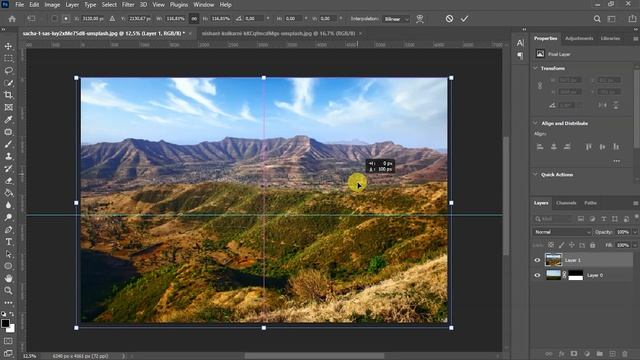Open the search icon in options bar
This screenshot has height=360, width=640.
coord(597,19)
